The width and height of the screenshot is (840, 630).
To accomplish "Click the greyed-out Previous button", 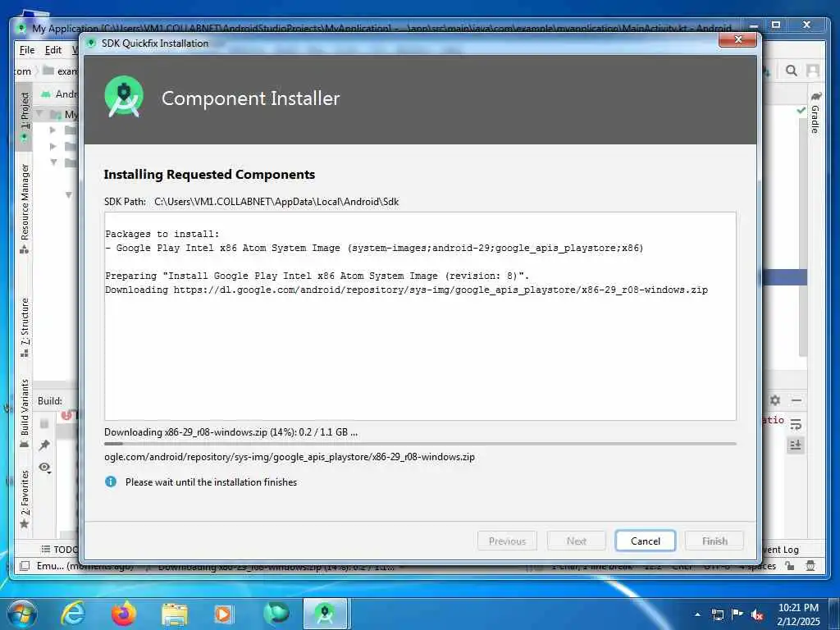I will coord(507,541).
